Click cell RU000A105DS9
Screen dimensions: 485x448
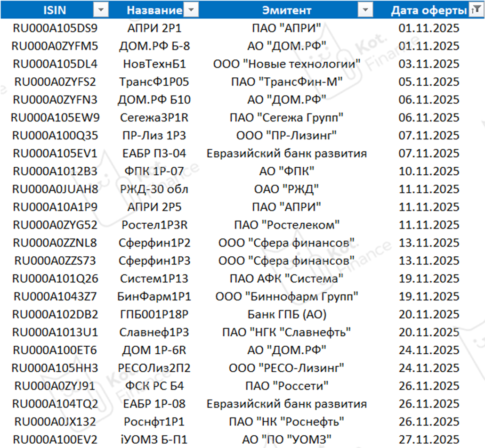(x=55, y=28)
